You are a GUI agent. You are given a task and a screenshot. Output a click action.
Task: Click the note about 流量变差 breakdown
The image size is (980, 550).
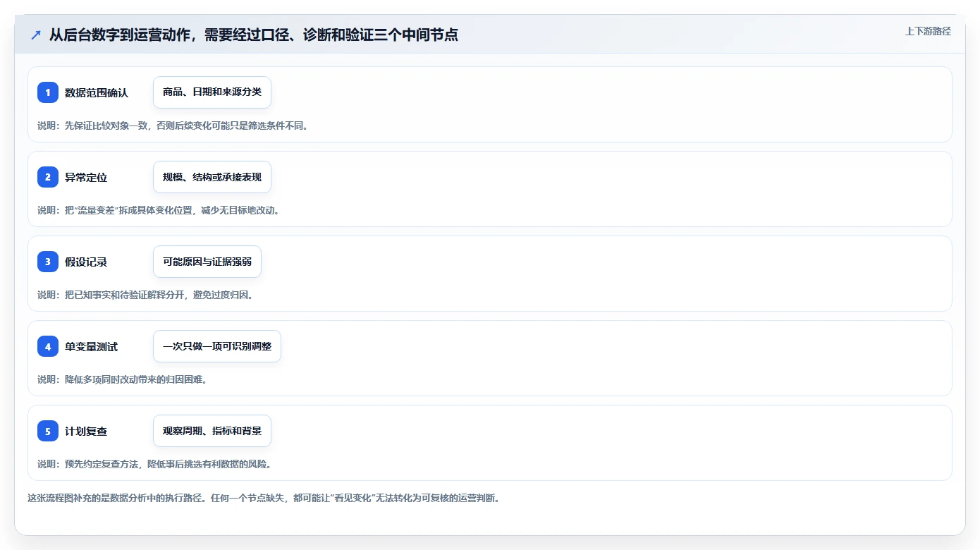coord(159,210)
